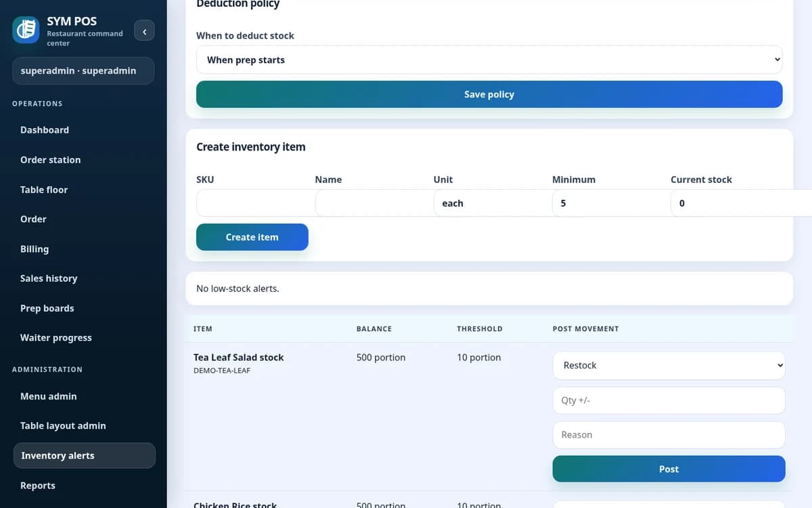This screenshot has width=812, height=508.
Task: Click the Create item button
Action: tap(252, 237)
